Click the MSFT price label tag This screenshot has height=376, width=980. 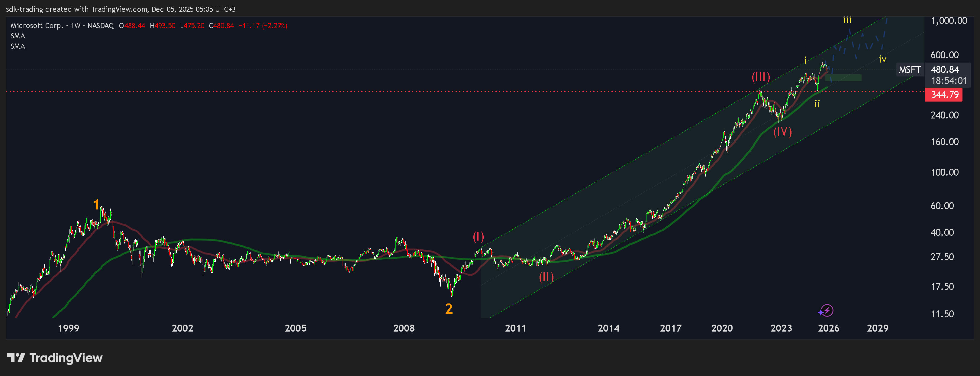[x=910, y=70]
